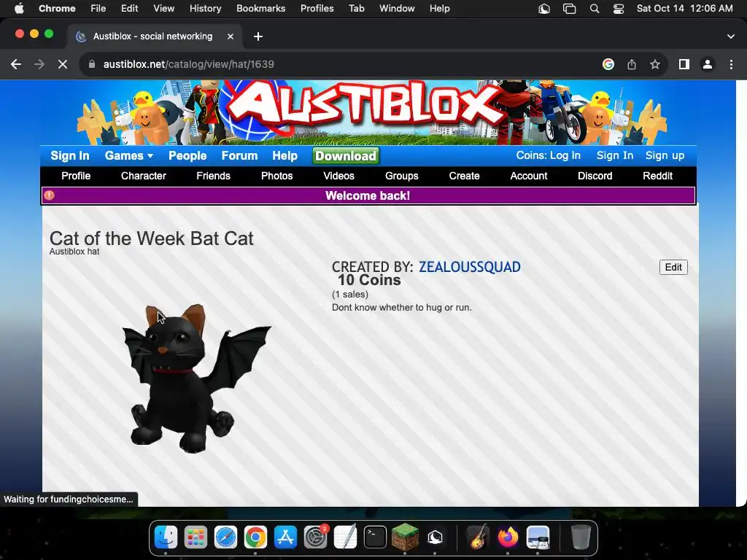
Task: Open the Groups submenu link
Action: [x=402, y=176]
